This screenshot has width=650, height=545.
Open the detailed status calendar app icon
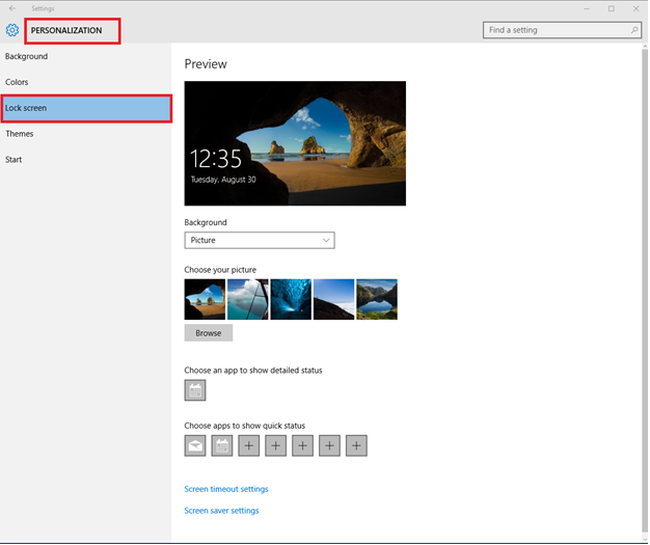point(195,390)
